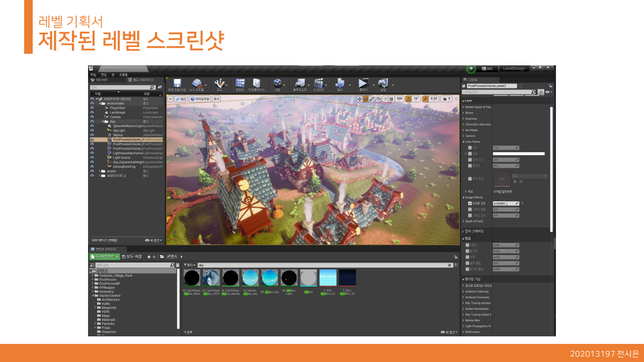Screen dimensions: 644x362
Task: Toggle visibility eye for Light Source
Action: coord(92,157)
